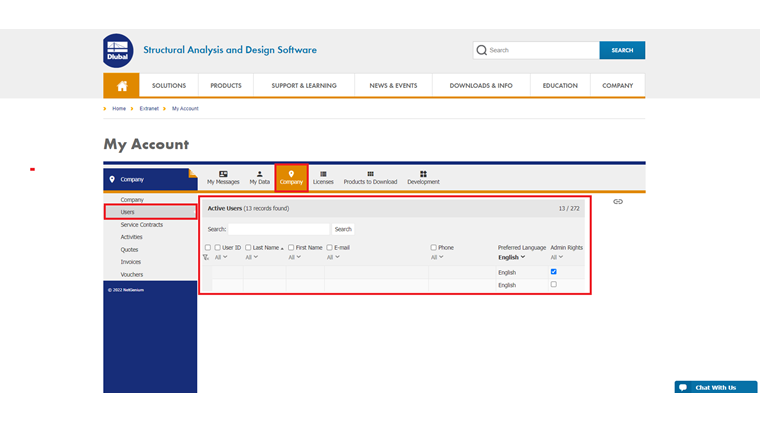This screenshot has height=423, width=760.
Task: Expand the Phone filter dropdown
Action: coord(437,257)
